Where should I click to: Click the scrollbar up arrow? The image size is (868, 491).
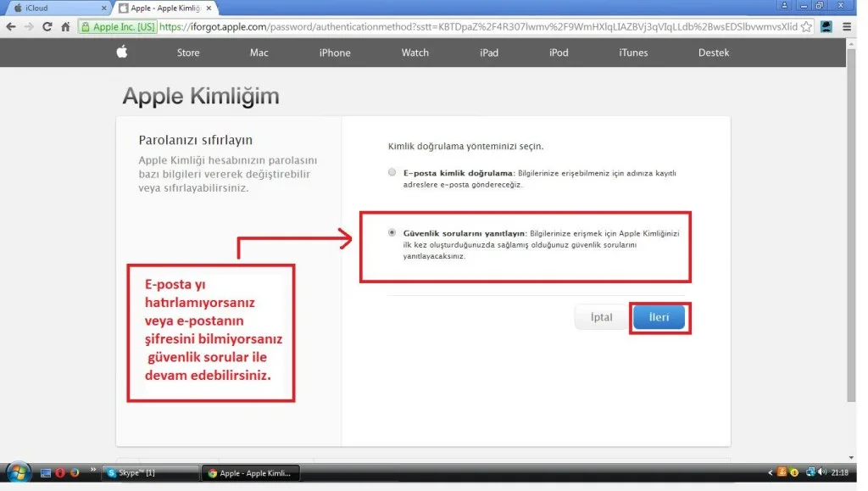[851, 43]
